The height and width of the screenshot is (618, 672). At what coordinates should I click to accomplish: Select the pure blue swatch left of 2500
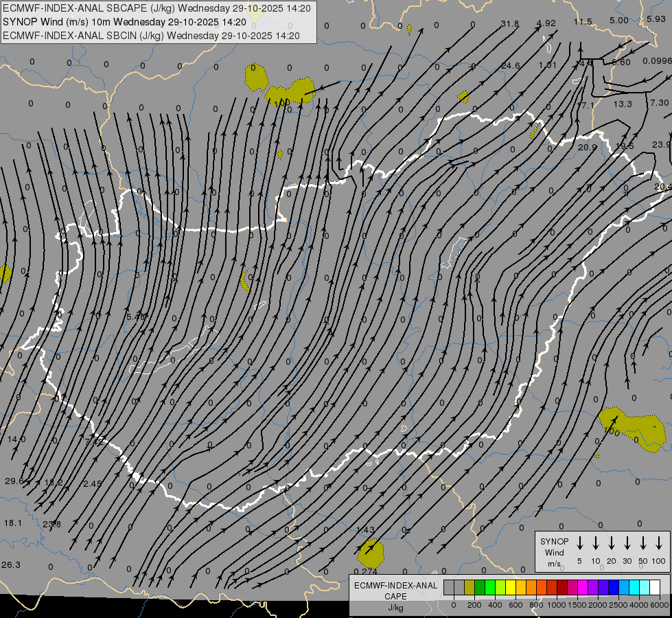click(x=614, y=587)
